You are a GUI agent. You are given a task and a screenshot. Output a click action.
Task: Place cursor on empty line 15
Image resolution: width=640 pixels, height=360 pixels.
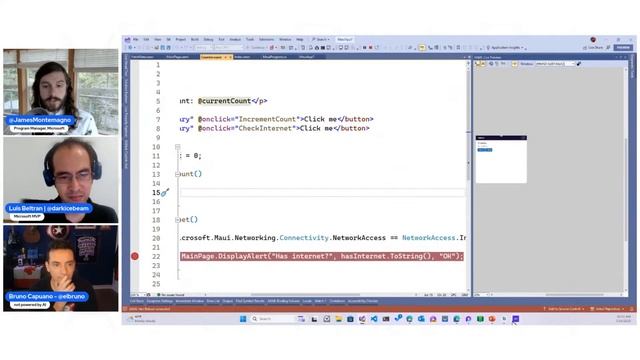click(x=322, y=192)
